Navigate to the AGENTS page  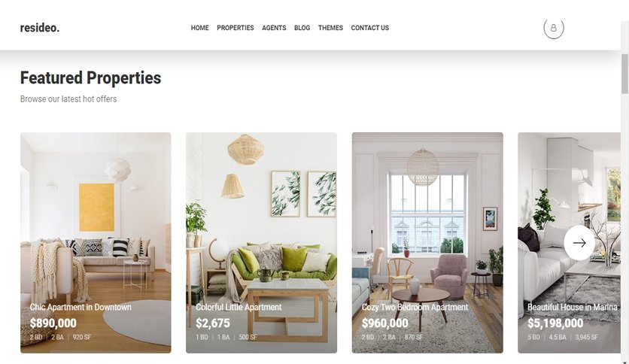tap(274, 28)
